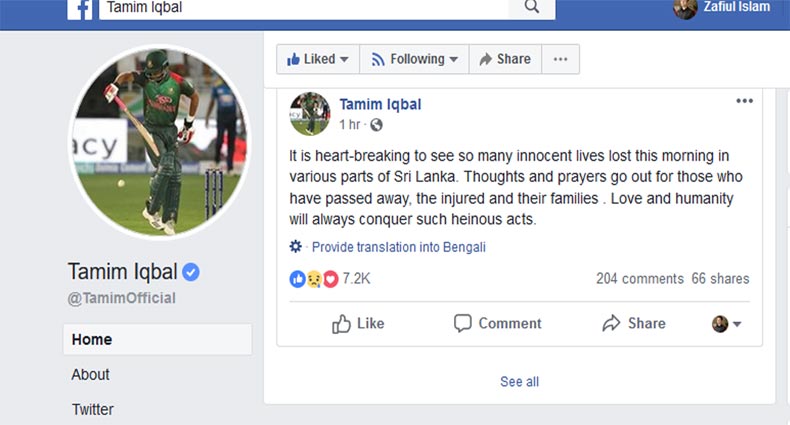Like the post about Sri Lanka
This screenshot has width=790, height=425.
[357, 323]
